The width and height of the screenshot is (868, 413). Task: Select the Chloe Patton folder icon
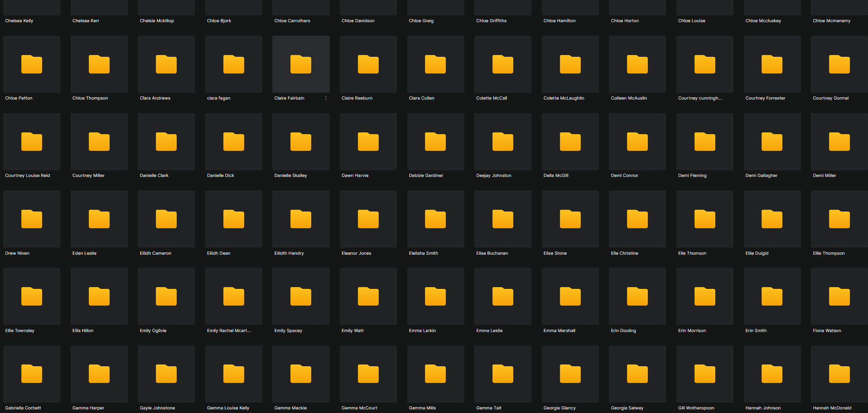[x=32, y=65]
